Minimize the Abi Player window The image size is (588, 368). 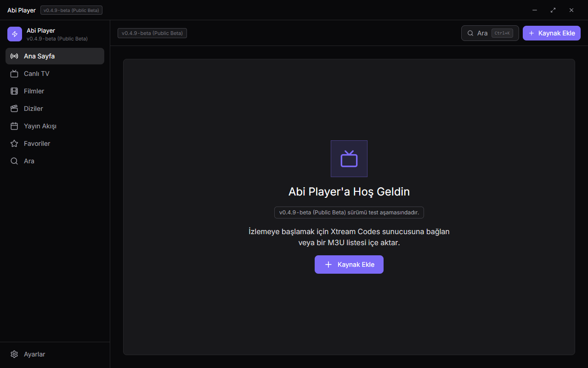click(x=535, y=10)
